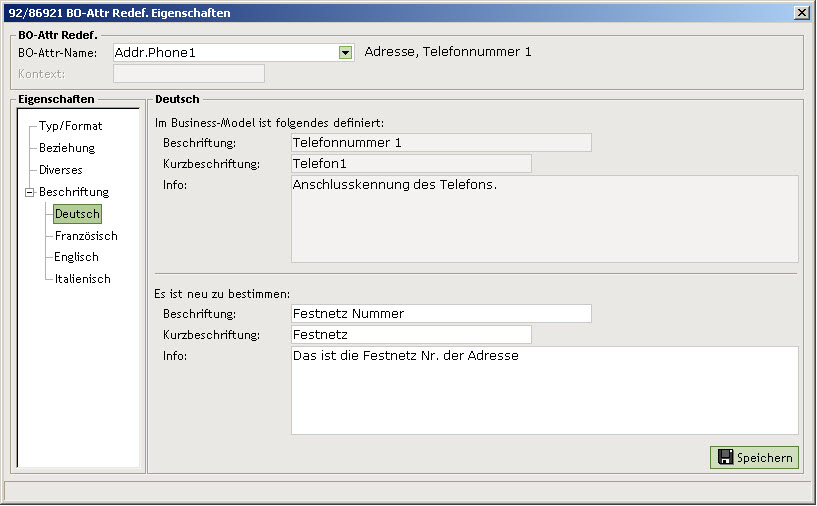
Task: Click the read-only Telefonnummer 1 field
Action: click(441, 143)
